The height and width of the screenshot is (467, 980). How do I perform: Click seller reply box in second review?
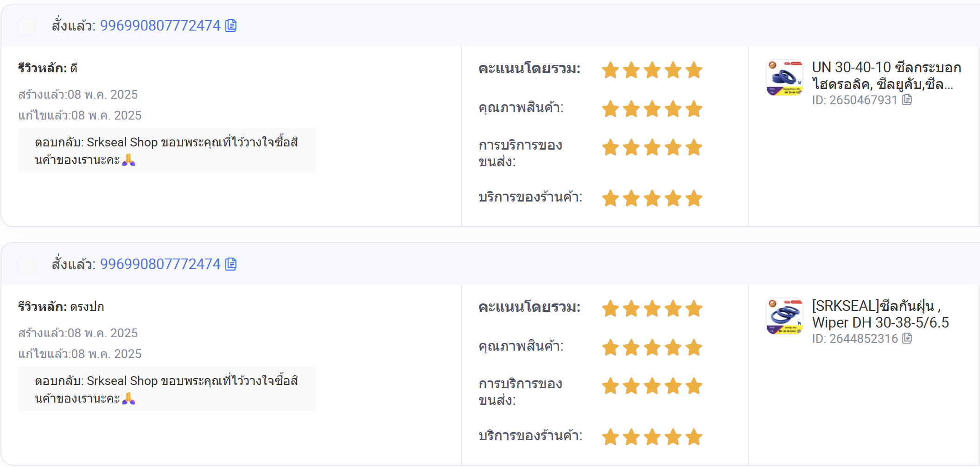click(167, 389)
